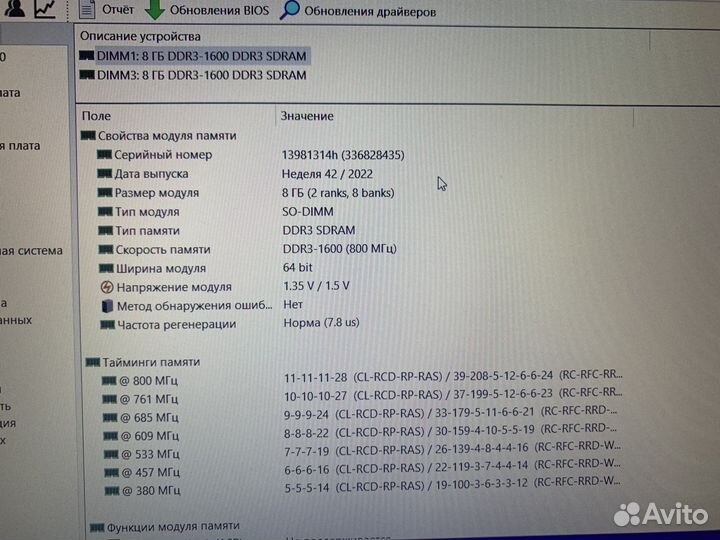Click the @ 800 МГц chip icon
This screenshot has height=540, width=720.
point(109,381)
